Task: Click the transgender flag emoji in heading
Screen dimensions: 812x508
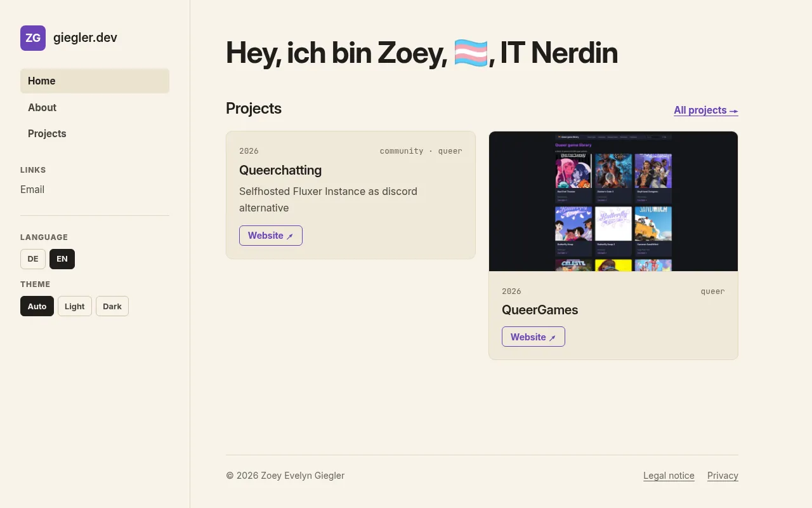Action: (471, 53)
